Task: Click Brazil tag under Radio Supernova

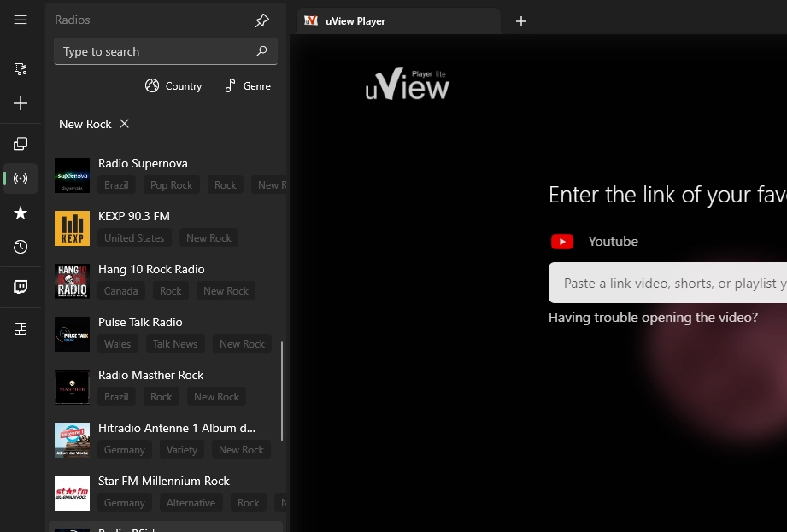Action: (x=116, y=185)
